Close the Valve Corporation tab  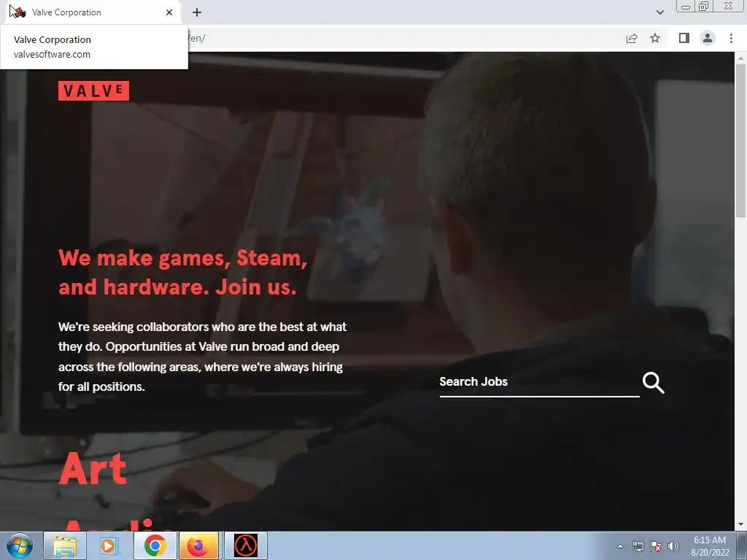click(x=169, y=12)
